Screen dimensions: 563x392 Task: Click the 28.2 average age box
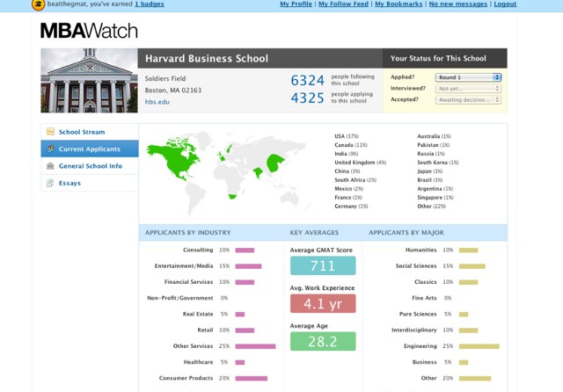[323, 341]
